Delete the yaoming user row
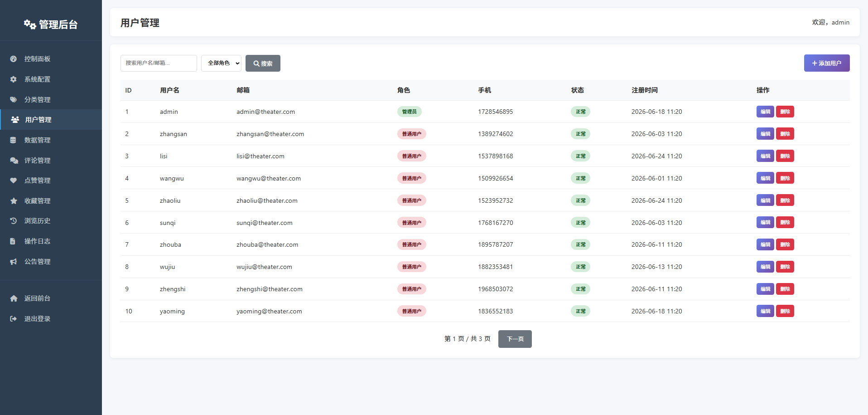This screenshot has width=868, height=415. point(785,311)
